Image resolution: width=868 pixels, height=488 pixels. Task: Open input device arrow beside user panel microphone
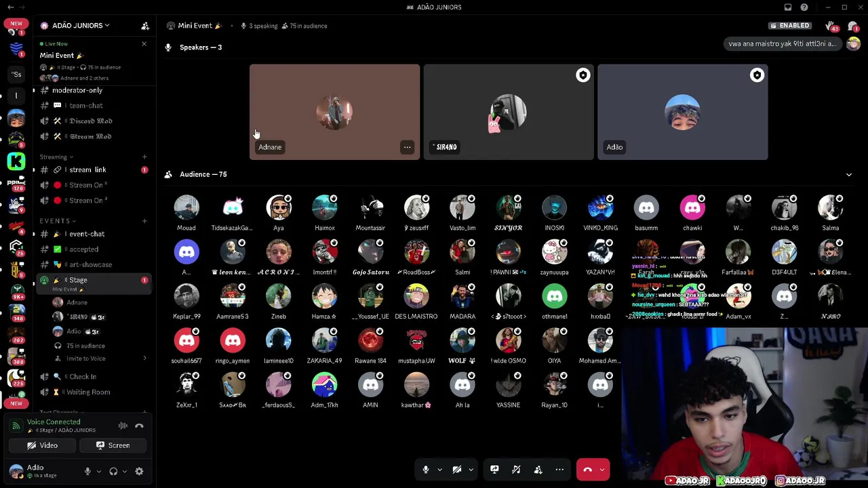coord(98,471)
